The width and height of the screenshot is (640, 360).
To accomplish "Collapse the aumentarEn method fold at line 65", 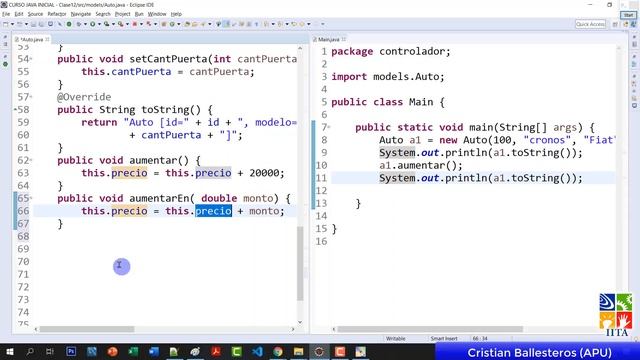I will coord(31,198).
